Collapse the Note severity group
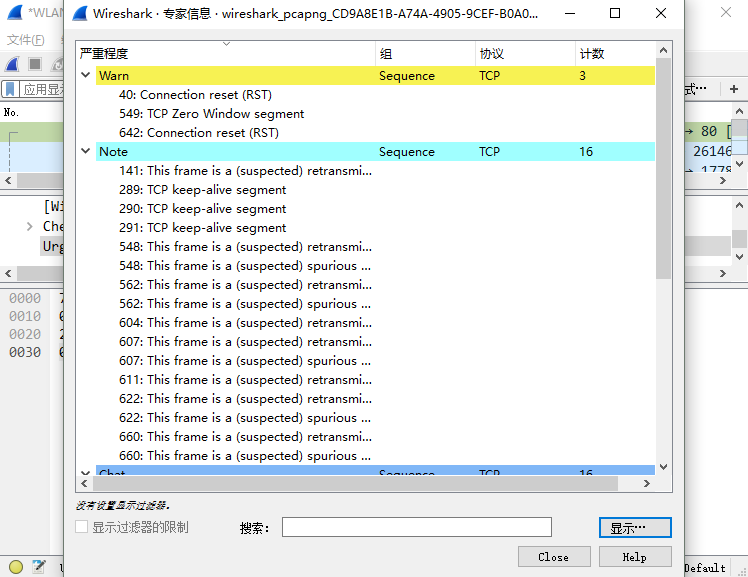 [86, 151]
